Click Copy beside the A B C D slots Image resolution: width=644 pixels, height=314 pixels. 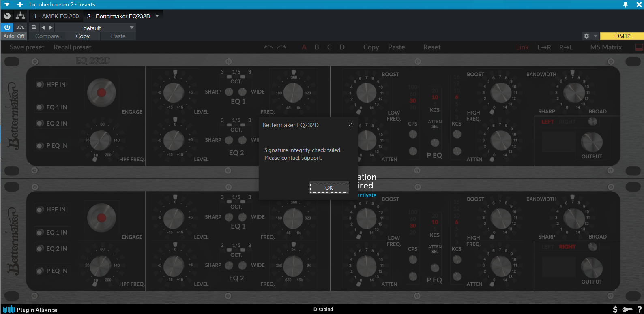[x=371, y=47]
